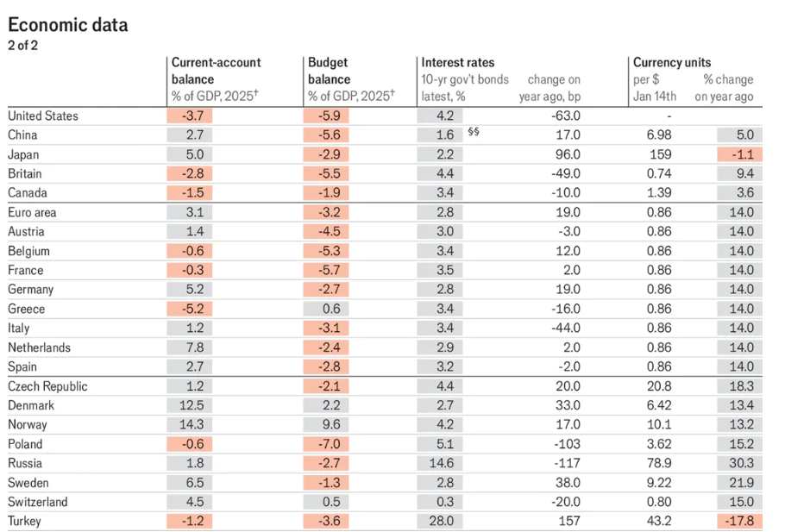Click the 2 of 2 page indicator

tap(22, 46)
